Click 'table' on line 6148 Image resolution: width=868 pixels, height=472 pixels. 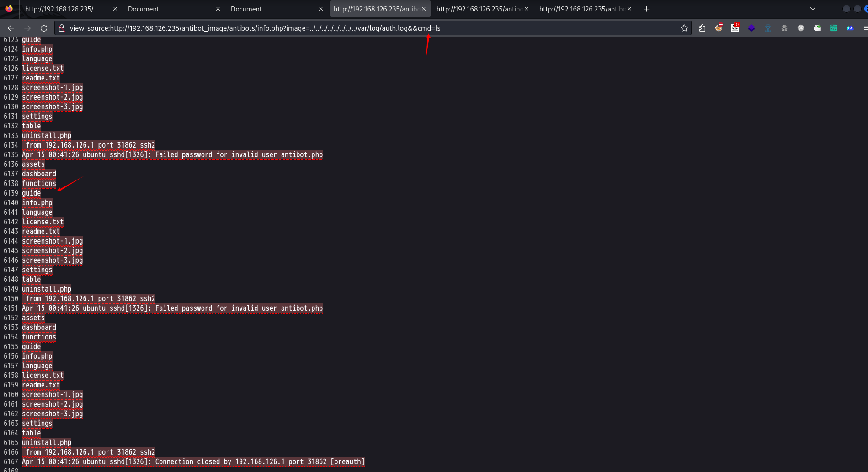[x=32, y=279]
